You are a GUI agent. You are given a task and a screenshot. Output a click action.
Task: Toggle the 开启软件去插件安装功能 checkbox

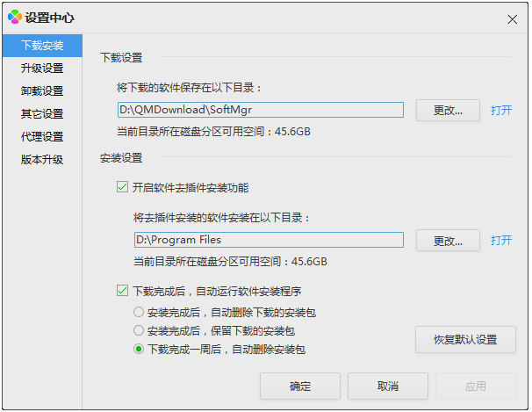(x=122, y=187)
